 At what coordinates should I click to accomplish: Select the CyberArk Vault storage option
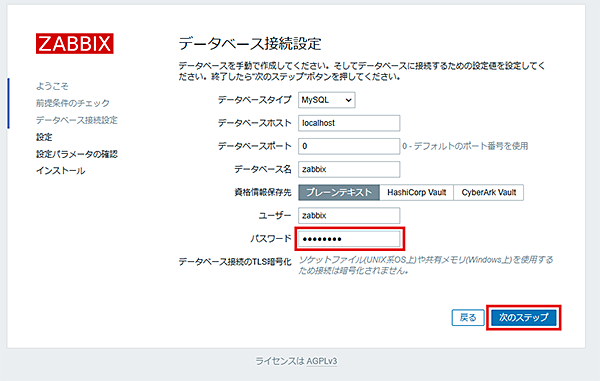click(x=489, y=192)
